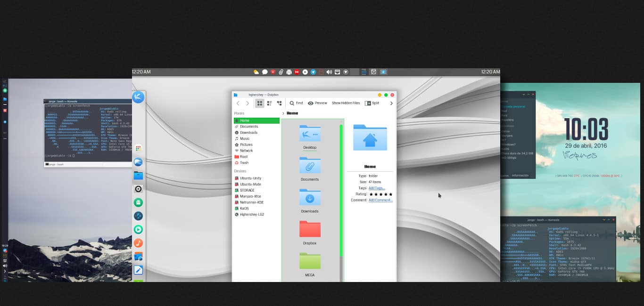The image size is (644, 306).
Task: Launch the music player from the dock
Action: pyautogui.click(x=138, y=243)
